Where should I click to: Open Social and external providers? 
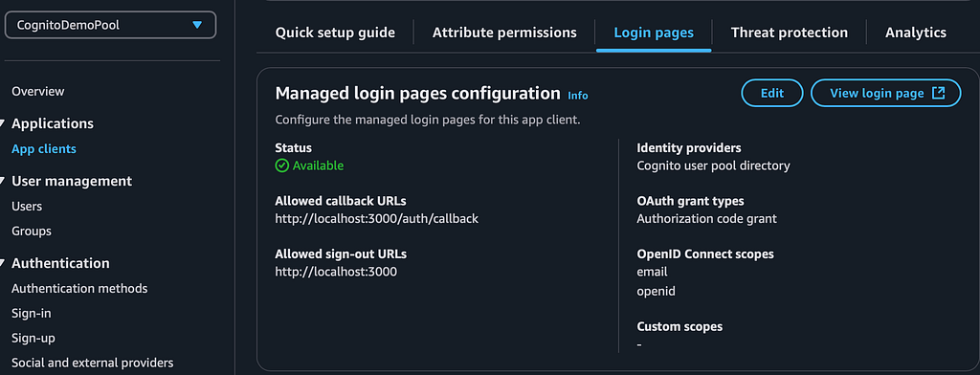click(x=93, y=363)
